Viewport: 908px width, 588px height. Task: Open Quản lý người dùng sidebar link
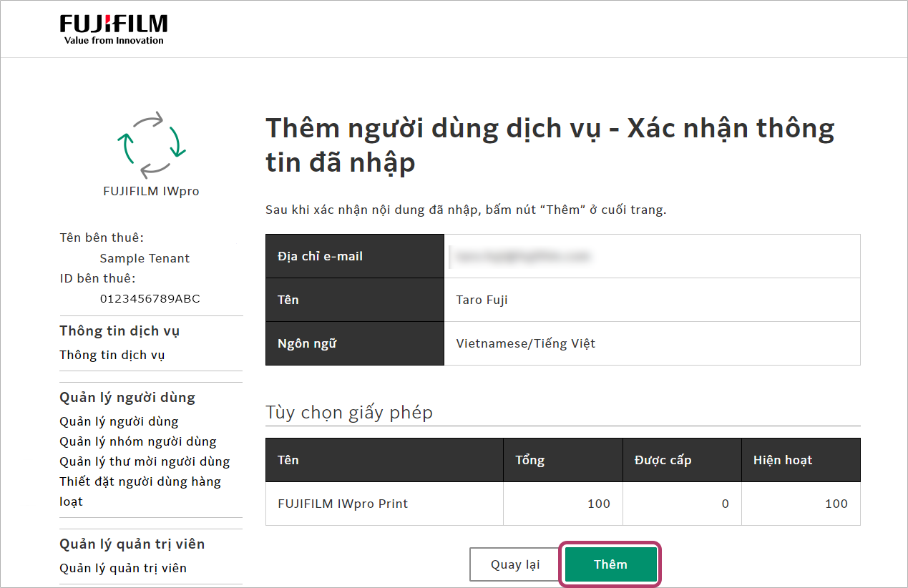point(119,421)
